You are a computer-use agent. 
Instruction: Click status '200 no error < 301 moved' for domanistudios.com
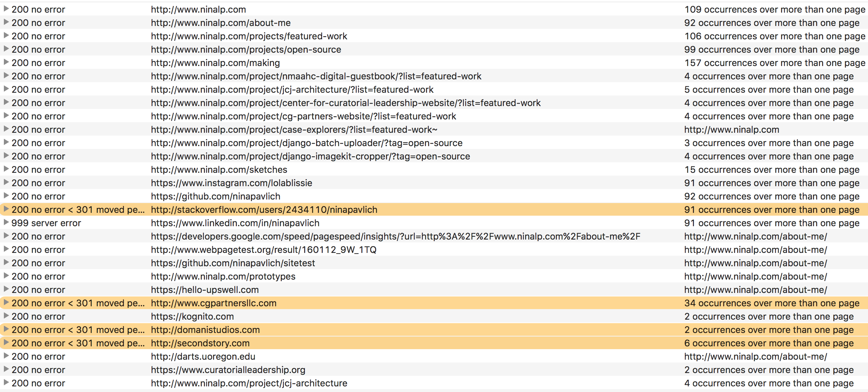(78, 330)
